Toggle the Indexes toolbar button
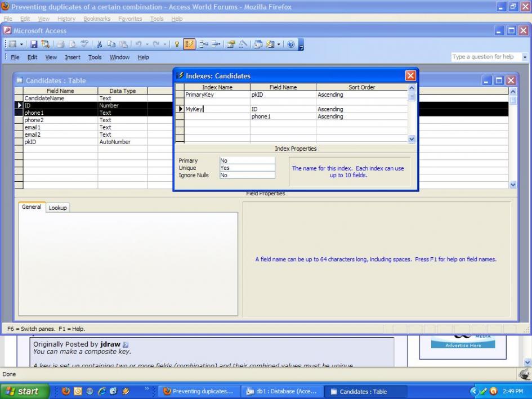The width and height of the screenshot is (532, 399). pyautogui.click(x=188, y=44)
